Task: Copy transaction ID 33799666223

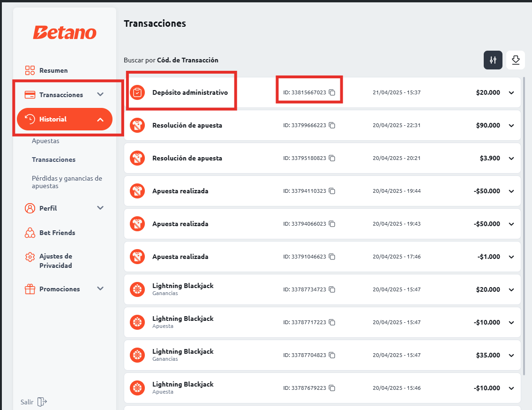Action: 332,125
